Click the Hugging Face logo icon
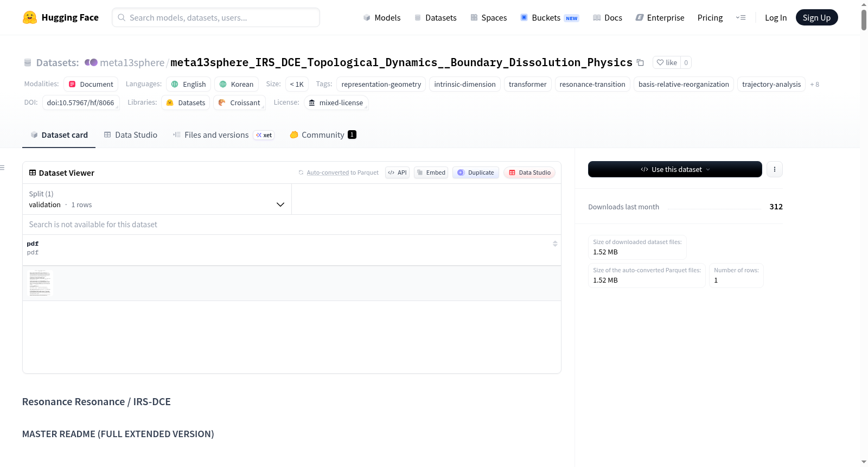This screenshot has height=467, width=868. [x=30, y=17]
